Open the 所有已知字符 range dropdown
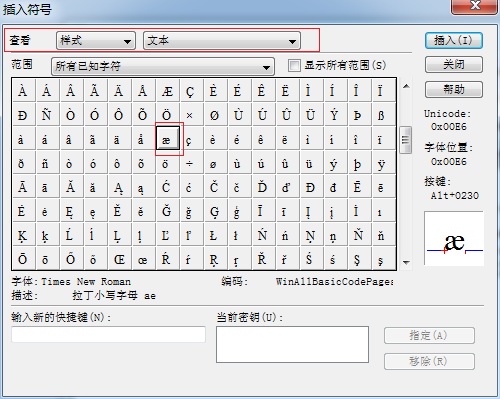The image size is (500, 399). point(163,66)
